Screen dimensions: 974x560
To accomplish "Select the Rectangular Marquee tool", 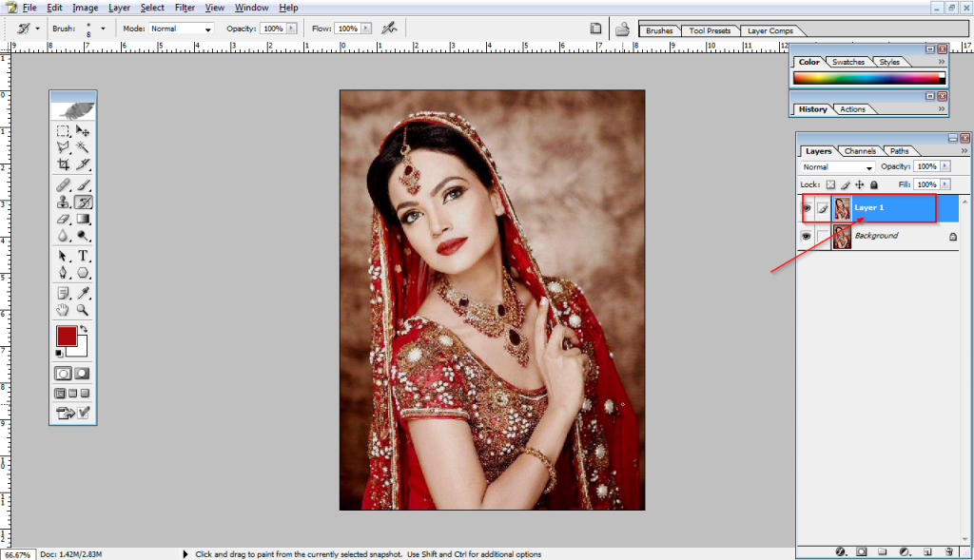I will (x=63, y=131).
